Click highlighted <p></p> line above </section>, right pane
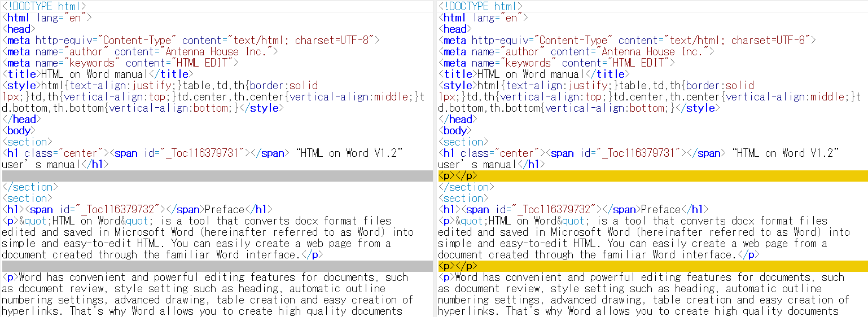Viewport: 868px width, 317px height. (653, 175)
